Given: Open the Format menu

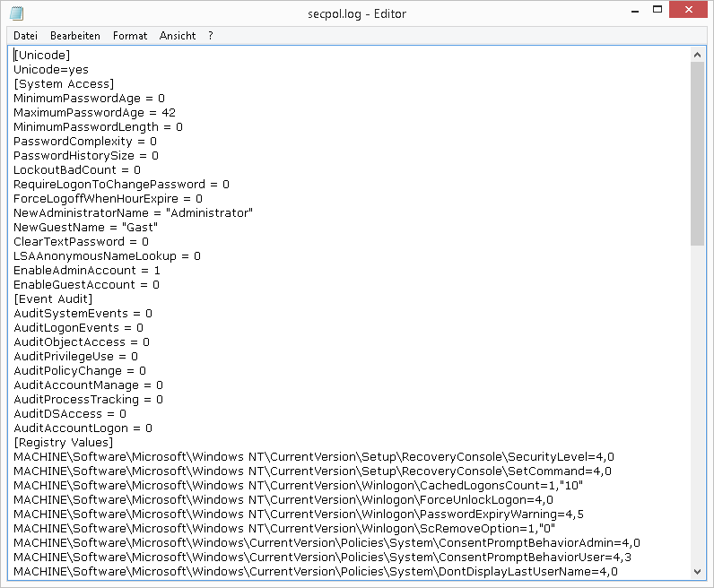Looking at the screenshot, I should coord(130,36).
